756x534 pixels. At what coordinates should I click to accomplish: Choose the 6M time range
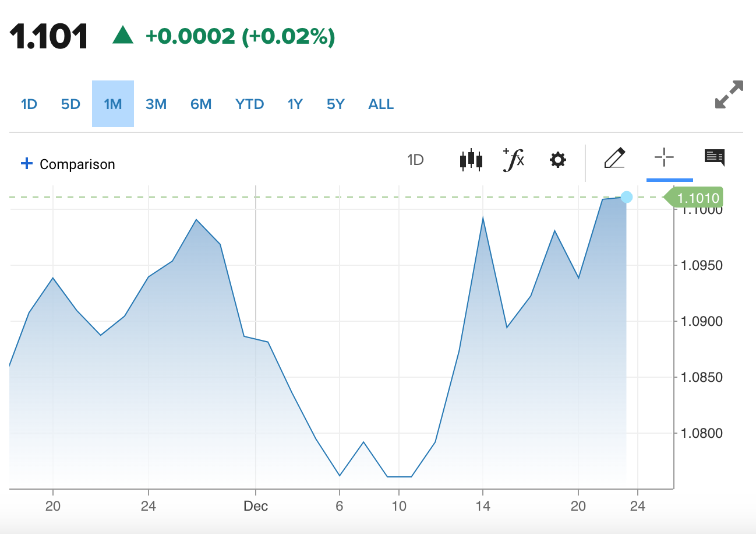201,104
